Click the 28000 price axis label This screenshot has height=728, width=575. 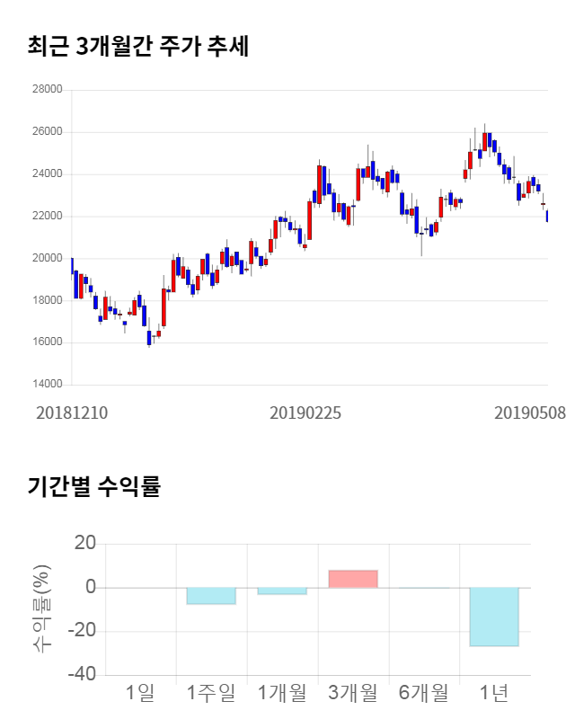coord(47,90)
